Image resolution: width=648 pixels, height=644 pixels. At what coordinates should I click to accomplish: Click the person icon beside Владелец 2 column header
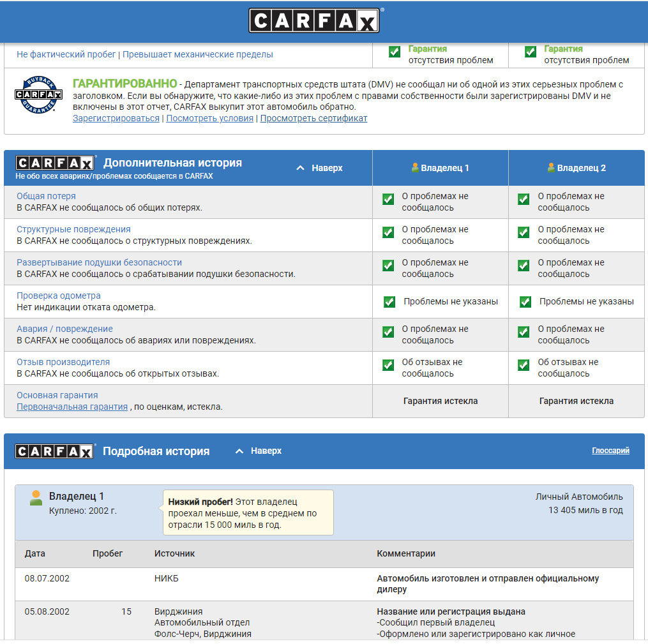(551, 168)
